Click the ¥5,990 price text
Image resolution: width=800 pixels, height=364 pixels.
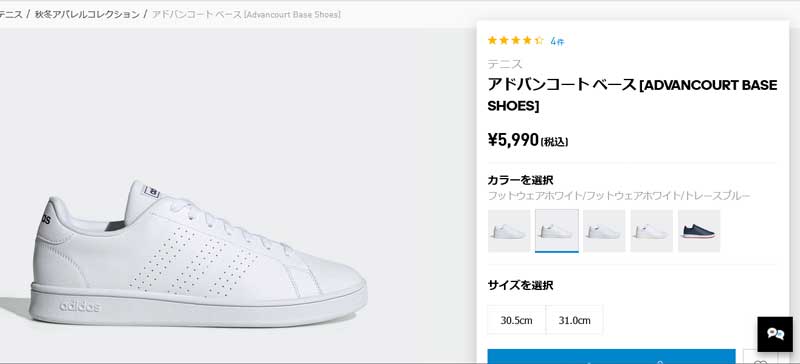513,139
